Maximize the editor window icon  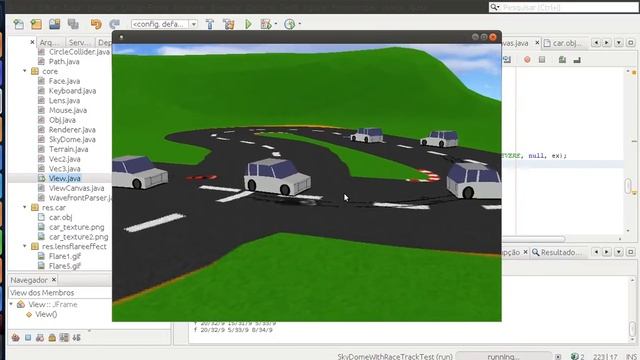click(x=631, y=43)
